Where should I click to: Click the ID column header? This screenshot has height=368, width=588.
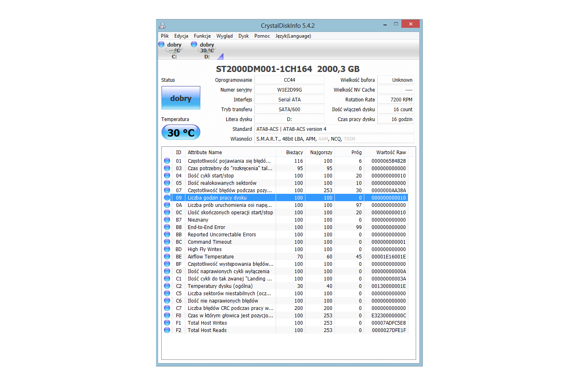click(x=178, y=152)
